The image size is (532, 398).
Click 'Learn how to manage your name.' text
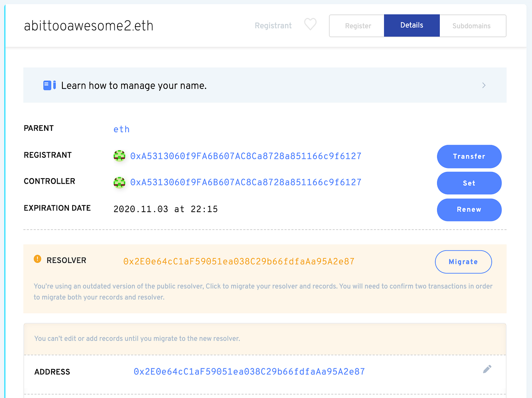134,86
